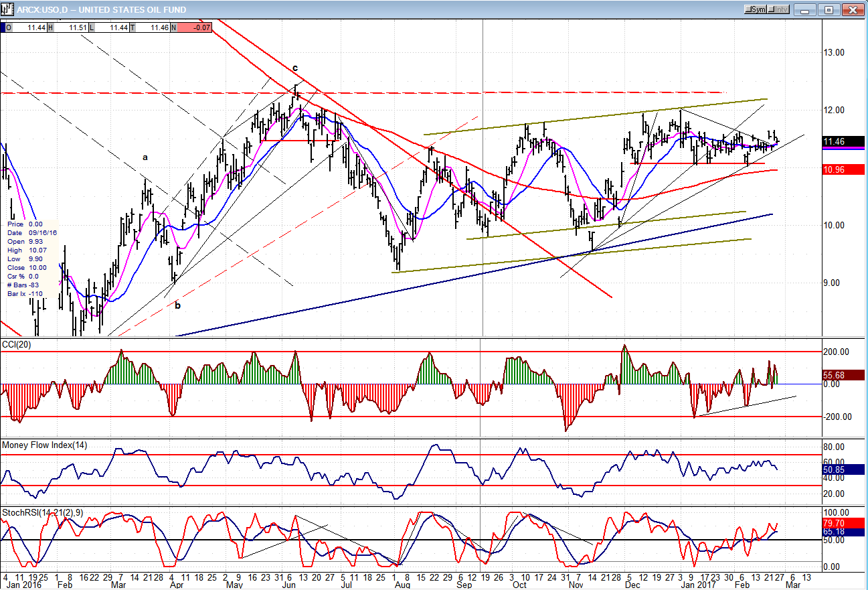Click the red net change -0.07 field
Viewport: 868px width, 590px height.
click(x=195, y=27)
